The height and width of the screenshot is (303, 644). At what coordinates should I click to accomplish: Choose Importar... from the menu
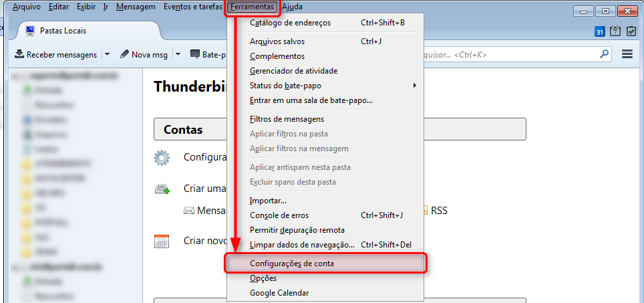coord(325,201)
